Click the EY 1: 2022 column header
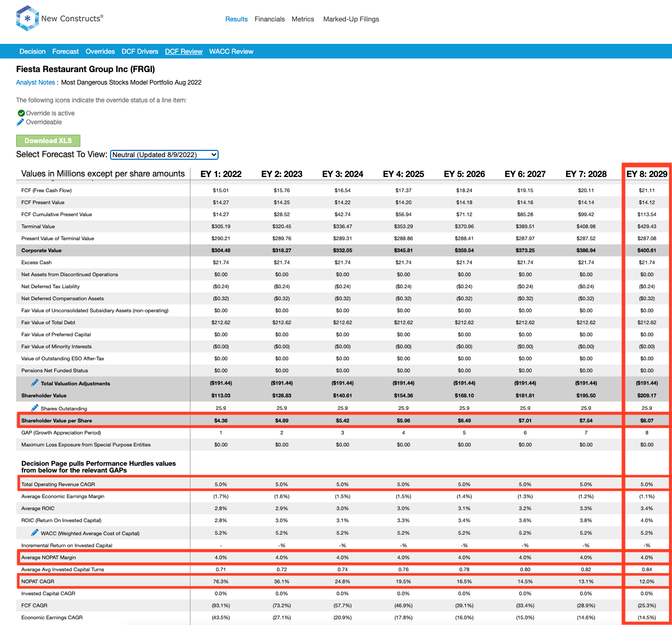 point(221,174)
